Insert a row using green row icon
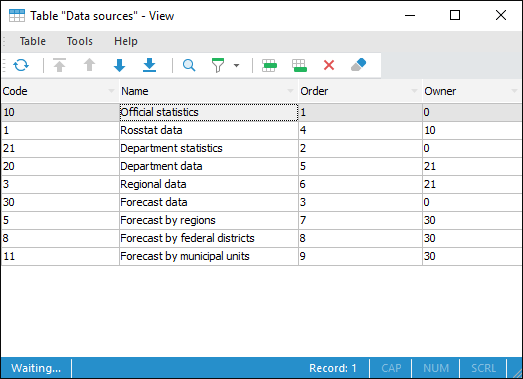This screenshot has height=379, width=523. point(269,65)
